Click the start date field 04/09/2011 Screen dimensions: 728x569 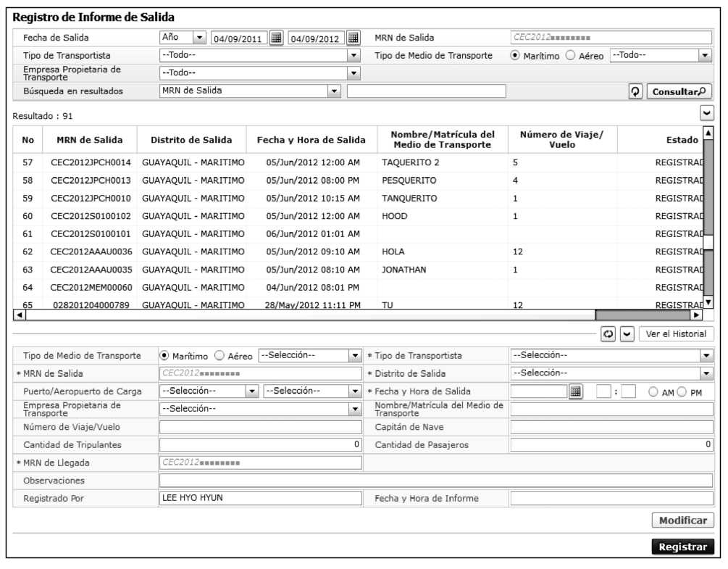click(x=239, y=38)
